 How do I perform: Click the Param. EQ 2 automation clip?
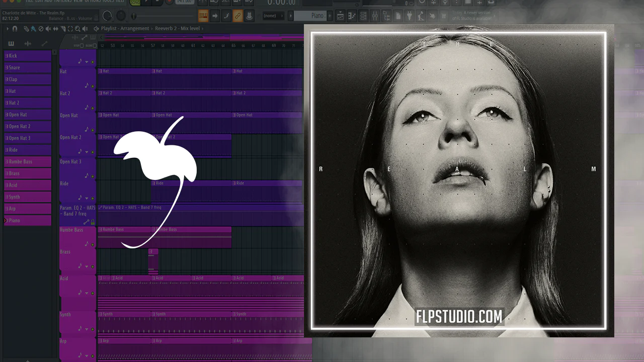coord(200,214)
